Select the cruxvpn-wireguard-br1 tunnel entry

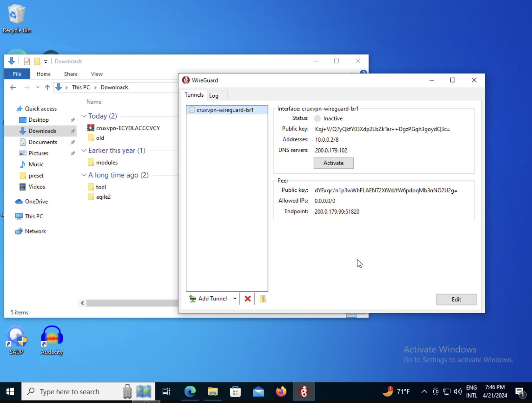click(x=225, y=110)
